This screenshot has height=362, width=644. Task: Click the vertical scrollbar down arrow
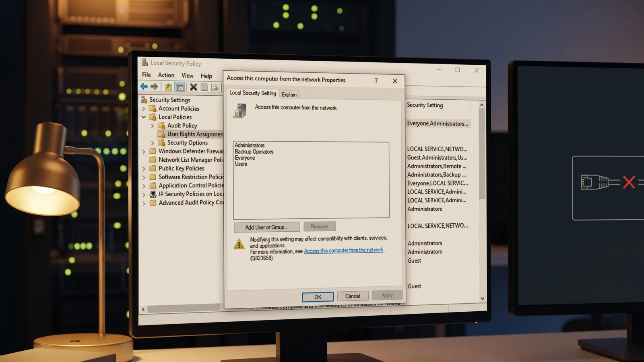click(483, 298)
